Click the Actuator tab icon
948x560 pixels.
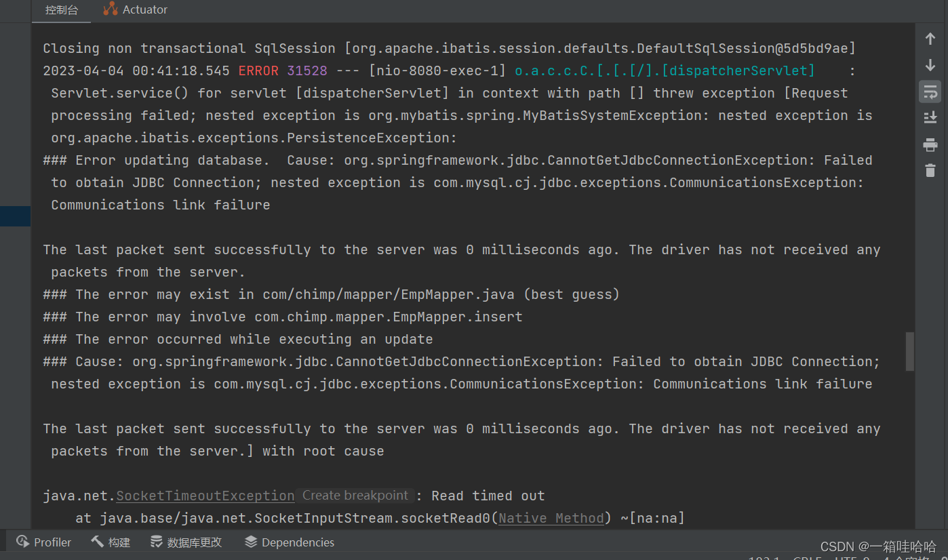(110, 9)
